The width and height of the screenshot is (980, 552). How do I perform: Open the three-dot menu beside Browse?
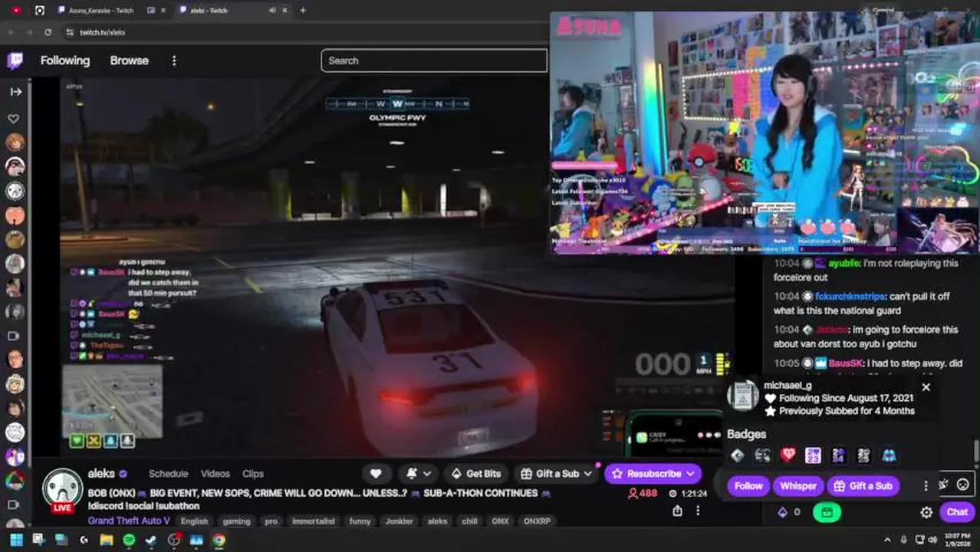pyautogui.click(x=174, y=61)
